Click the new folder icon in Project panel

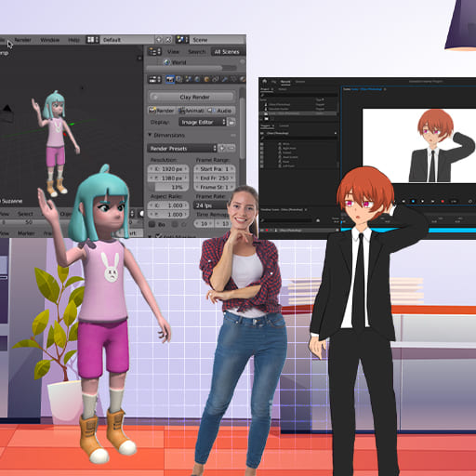(266, 119)
